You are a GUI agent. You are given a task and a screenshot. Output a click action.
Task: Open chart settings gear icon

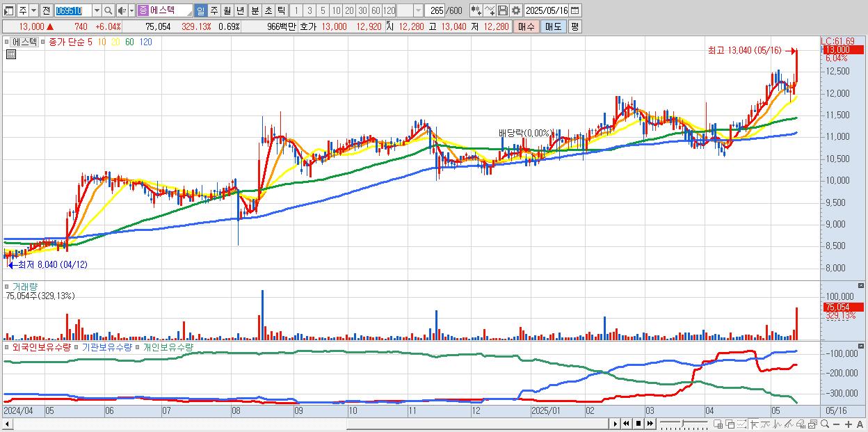(x=515, y=10)
